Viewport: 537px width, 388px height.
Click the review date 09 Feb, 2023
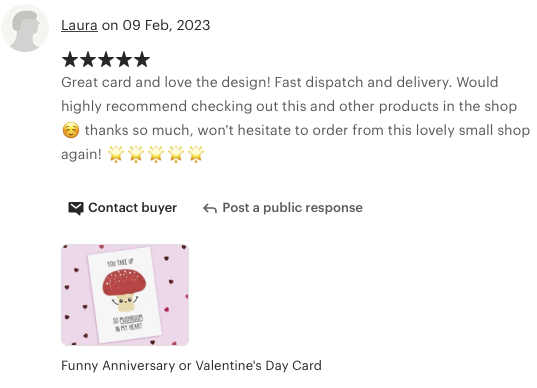(166, 25)
